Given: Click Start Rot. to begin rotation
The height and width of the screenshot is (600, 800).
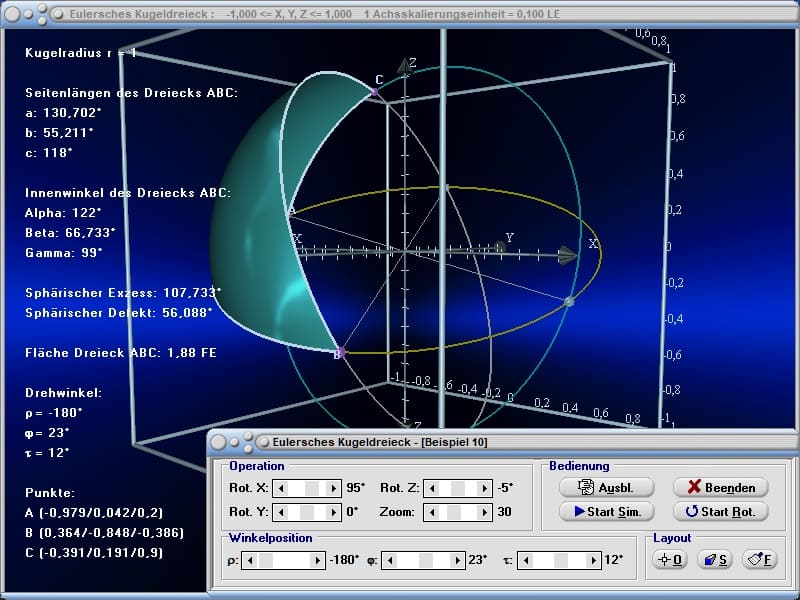Looking at the screenshot, I should tap(721, 511).
